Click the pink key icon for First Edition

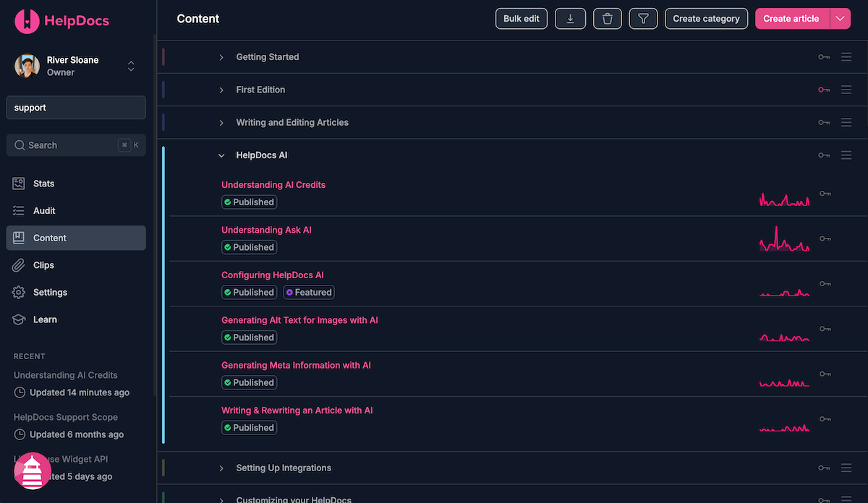824,90
